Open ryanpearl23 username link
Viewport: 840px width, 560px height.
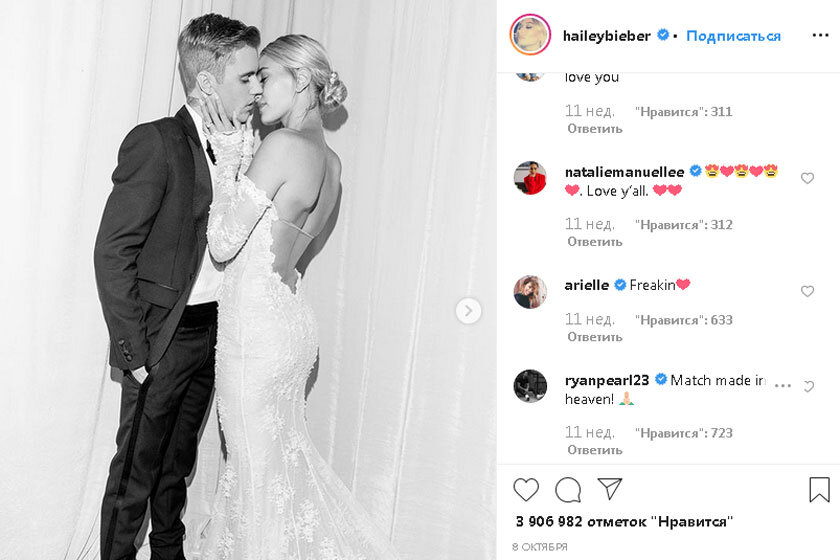[x=607, y=380]
